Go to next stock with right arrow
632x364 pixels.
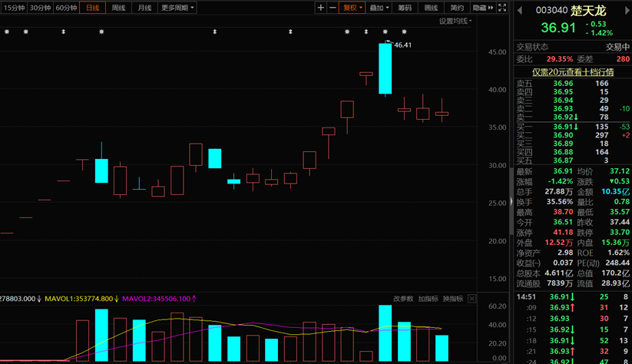tap(627, 11)
